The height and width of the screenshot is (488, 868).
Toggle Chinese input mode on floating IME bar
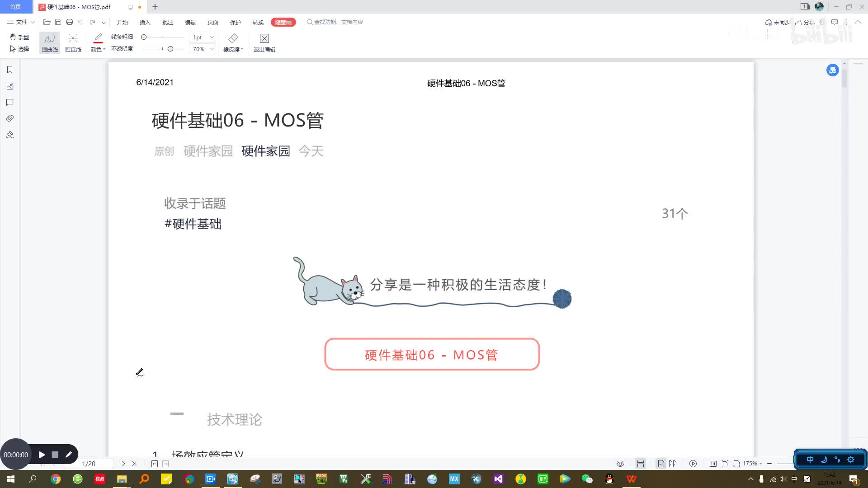(x=810, y=460)
